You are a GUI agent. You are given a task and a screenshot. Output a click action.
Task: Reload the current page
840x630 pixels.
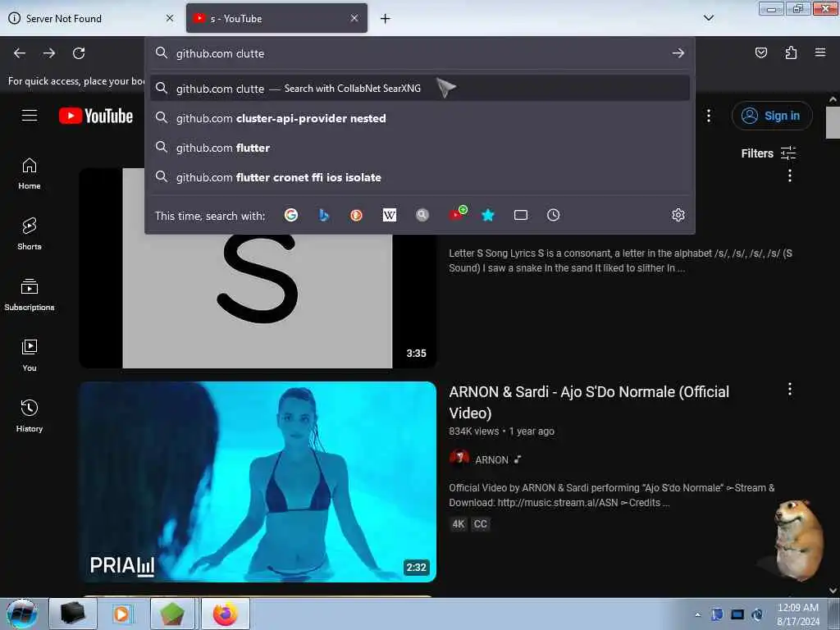79,53
